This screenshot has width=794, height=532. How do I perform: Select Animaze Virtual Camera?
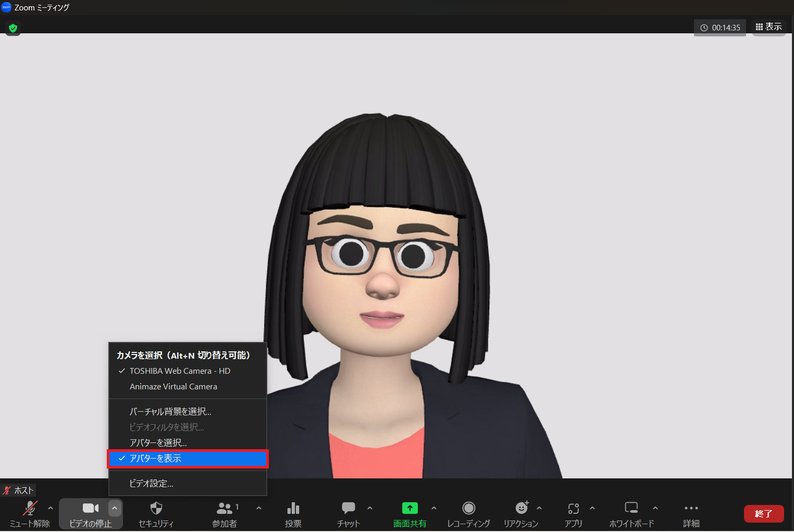173,387
